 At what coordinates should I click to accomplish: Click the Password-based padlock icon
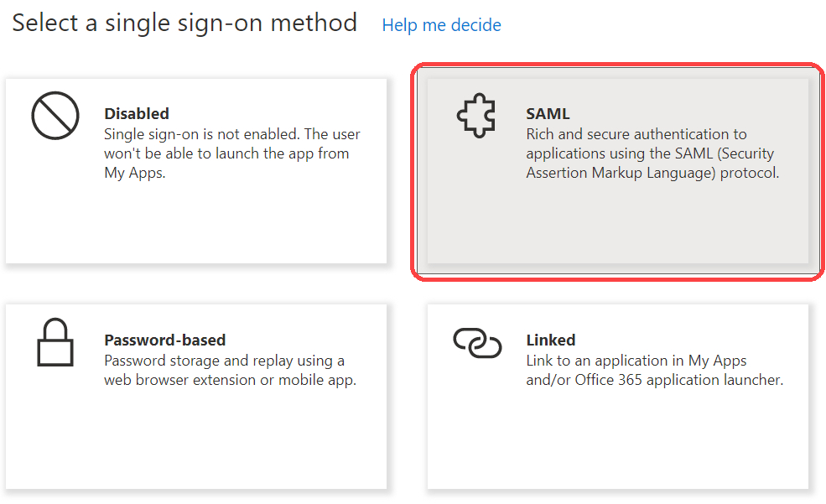tap(55, 343)
